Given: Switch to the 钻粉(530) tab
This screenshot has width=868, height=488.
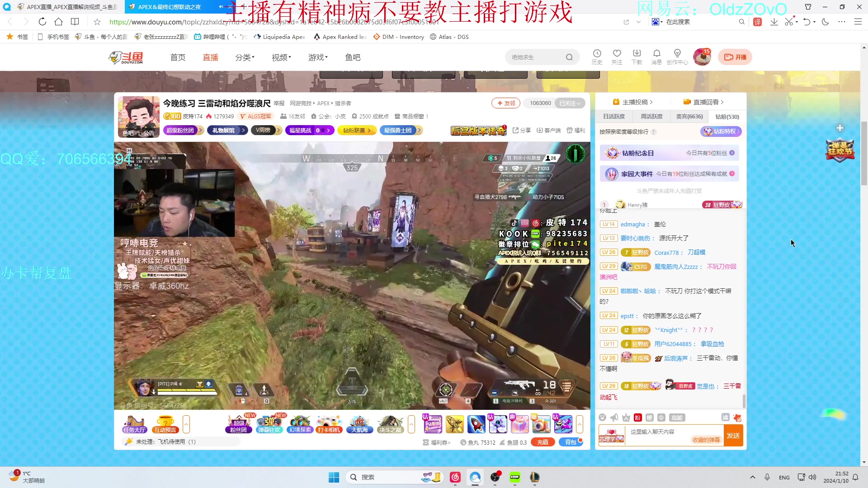Looking at the screenshot, I should pos(727,117).
